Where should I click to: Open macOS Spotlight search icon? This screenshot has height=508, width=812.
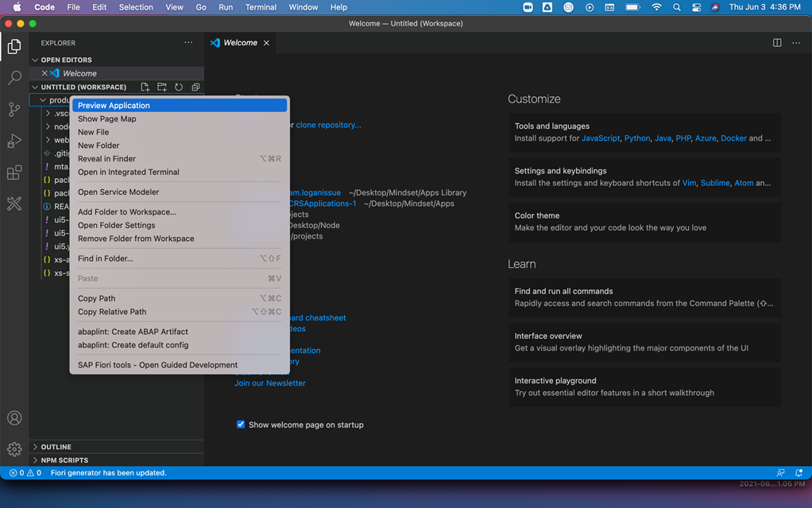point(676,7)
